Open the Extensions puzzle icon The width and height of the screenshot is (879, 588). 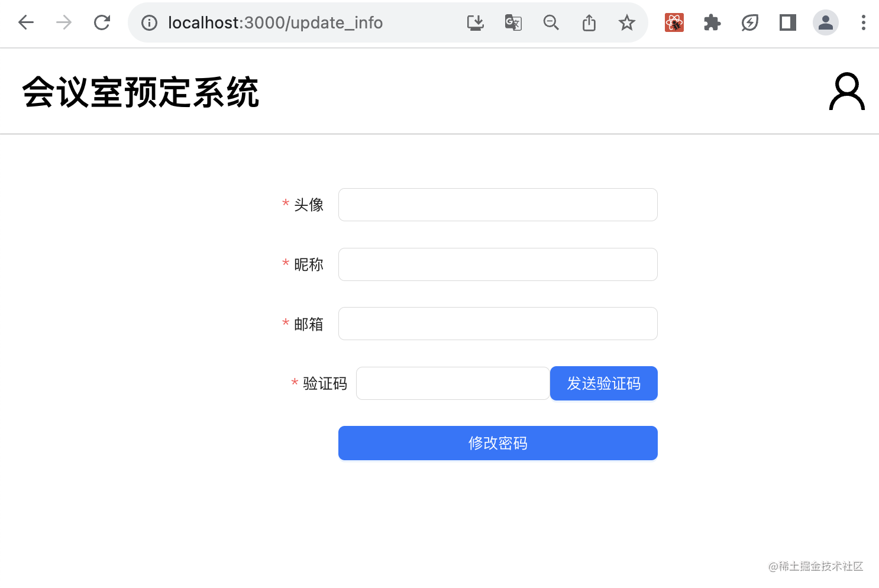[712, 22]
